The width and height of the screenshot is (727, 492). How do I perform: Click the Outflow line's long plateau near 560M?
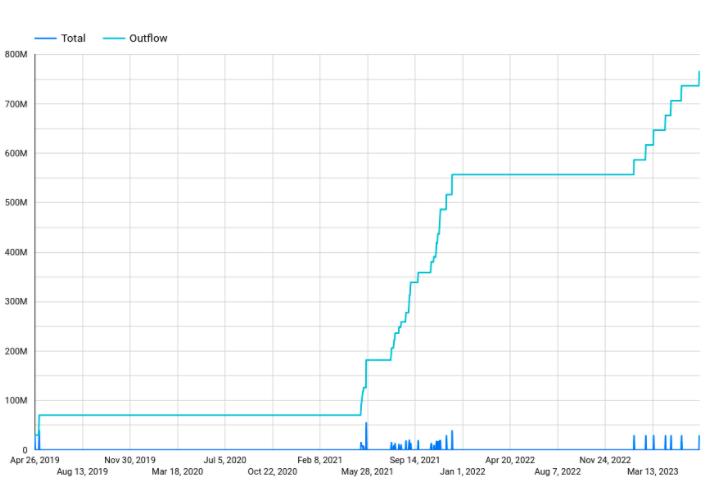coord(543,175)
